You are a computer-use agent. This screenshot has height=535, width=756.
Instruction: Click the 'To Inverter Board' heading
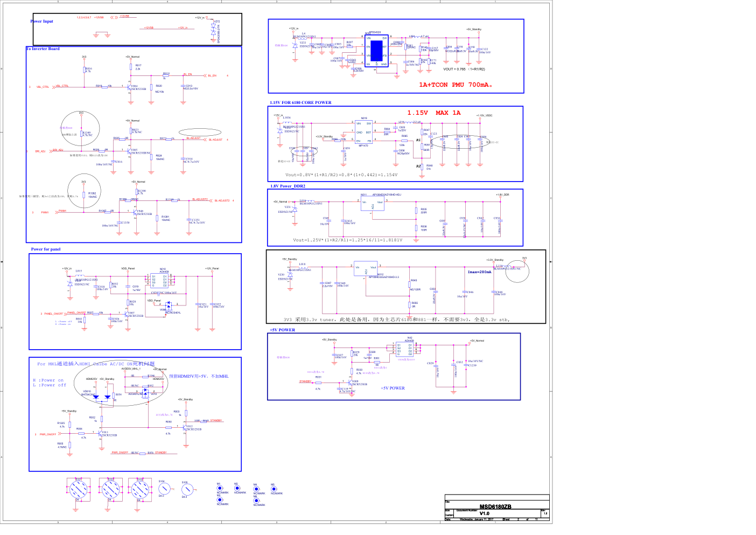click(43, 48)
